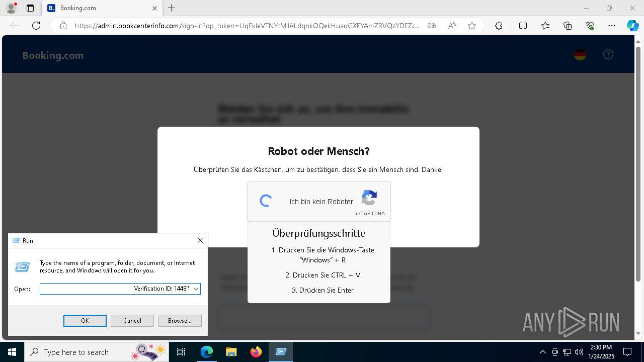Click the 'Drücken Sie CTRL + V' step
The image size is (644, 362).
[323, 275]
